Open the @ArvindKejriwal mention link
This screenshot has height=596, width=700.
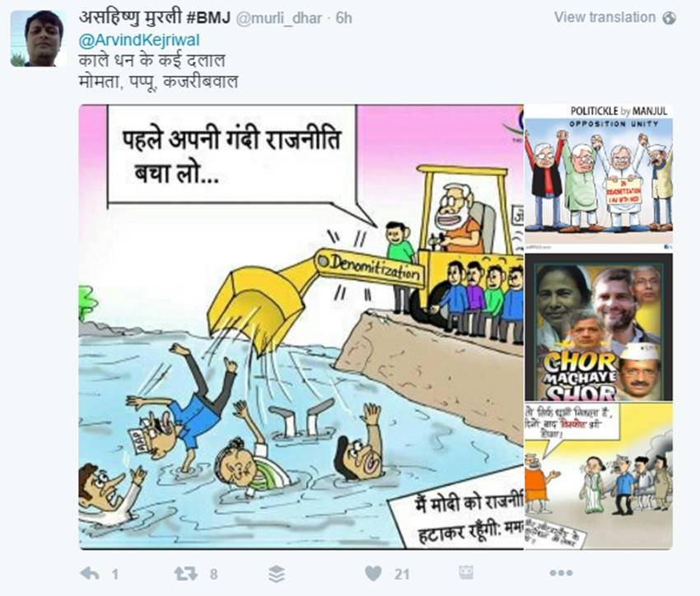[x=139, y=40]
